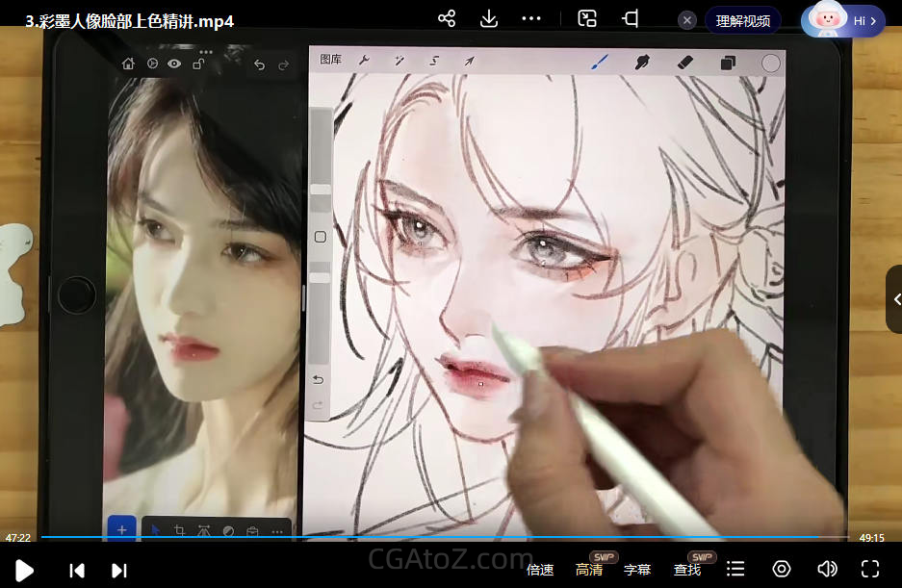Play the video

24,570
